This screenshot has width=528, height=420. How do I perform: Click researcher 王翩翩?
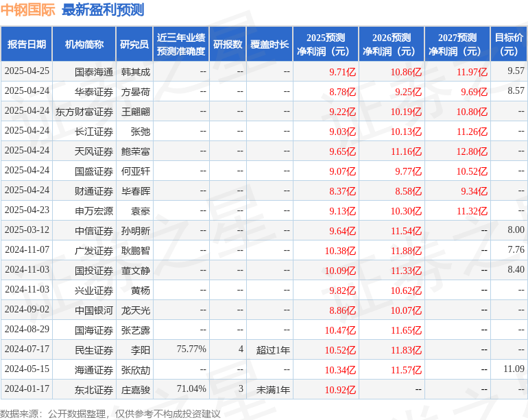click(135, 112)
